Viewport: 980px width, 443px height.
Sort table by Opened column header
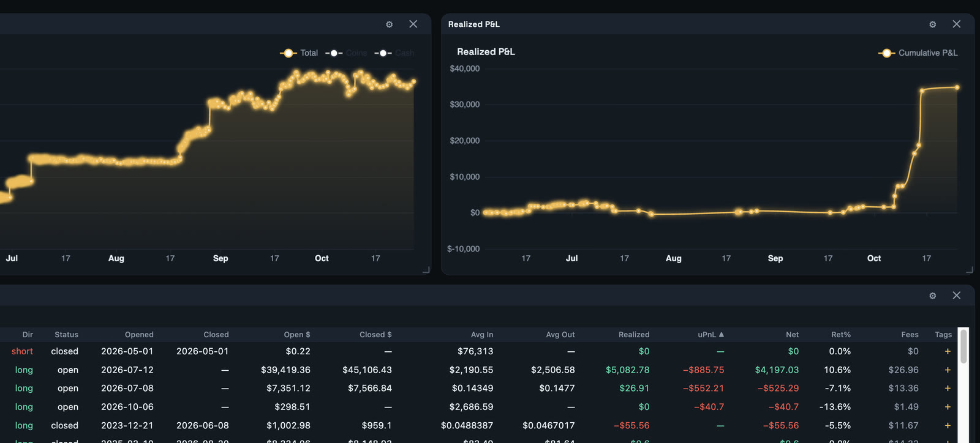pyautogui.click(x=139, y=335)
